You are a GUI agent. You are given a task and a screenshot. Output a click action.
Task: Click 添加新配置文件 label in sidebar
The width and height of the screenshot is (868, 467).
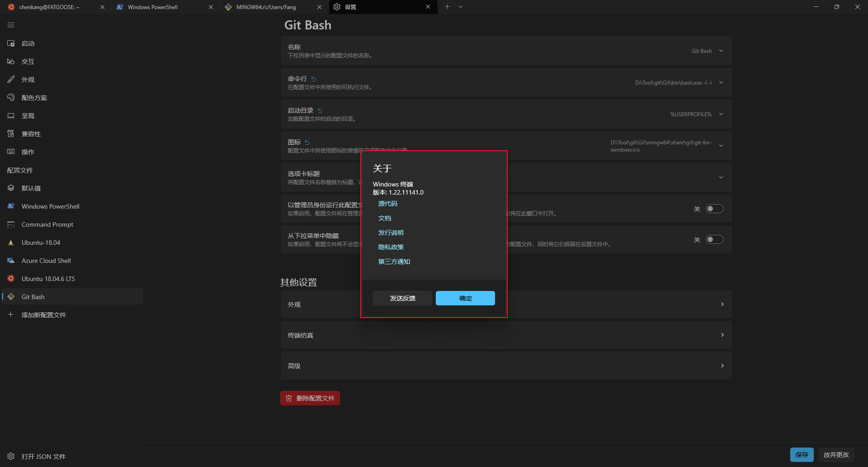coord(44,315)
